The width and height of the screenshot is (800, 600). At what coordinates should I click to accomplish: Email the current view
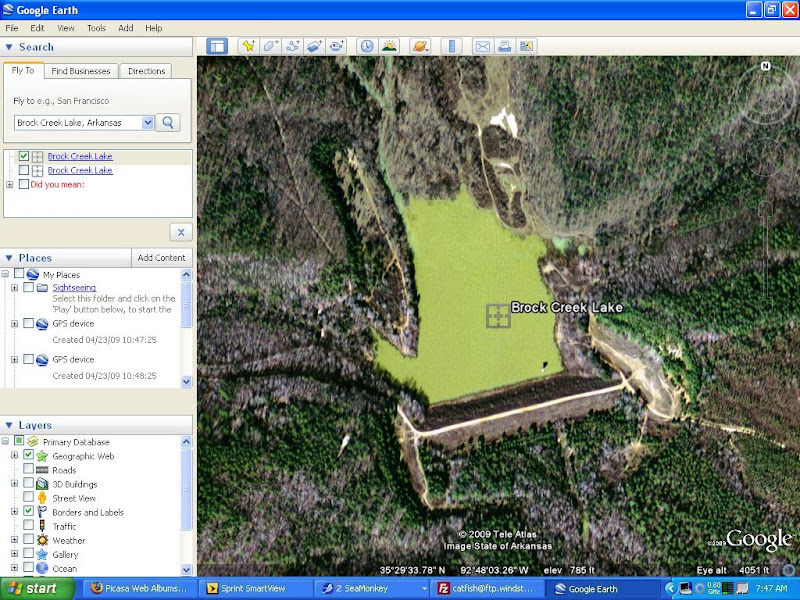coord(483,46)
